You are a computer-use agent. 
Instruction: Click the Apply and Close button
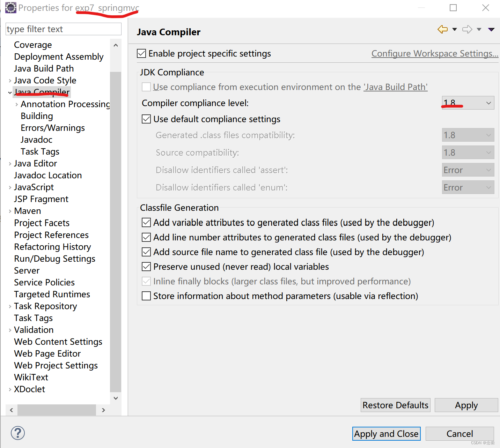click(x=386, y=434)
